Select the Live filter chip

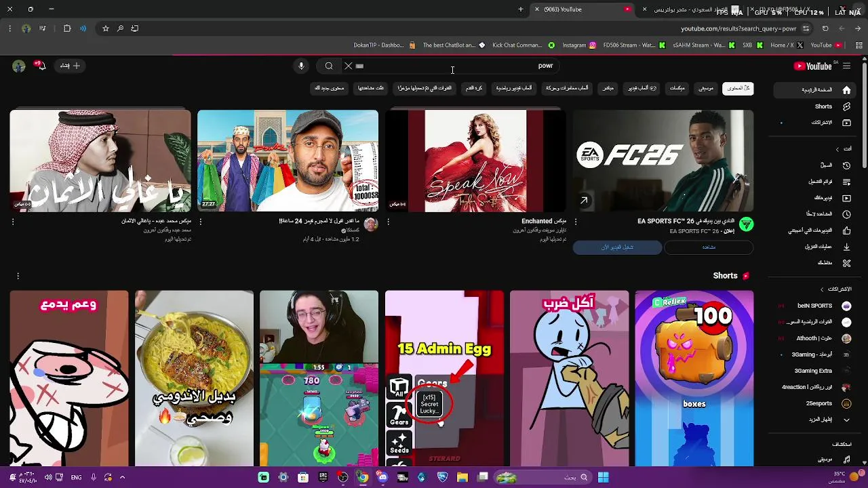[608, 88]
